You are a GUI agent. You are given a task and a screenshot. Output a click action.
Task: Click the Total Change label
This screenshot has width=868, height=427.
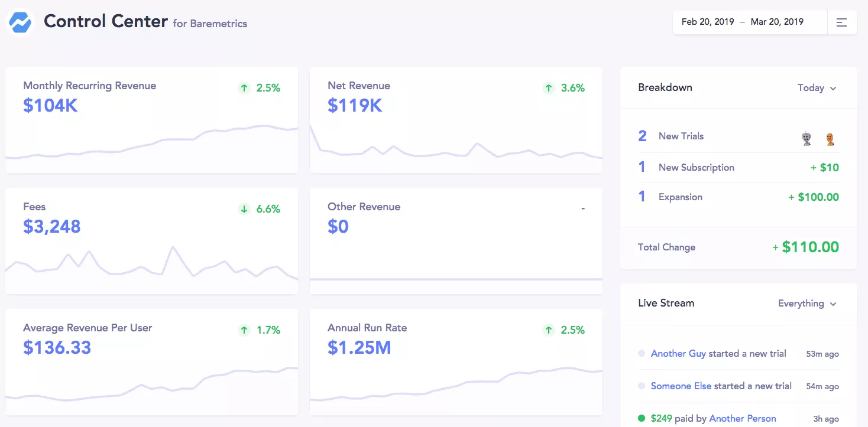coord(666,247)
